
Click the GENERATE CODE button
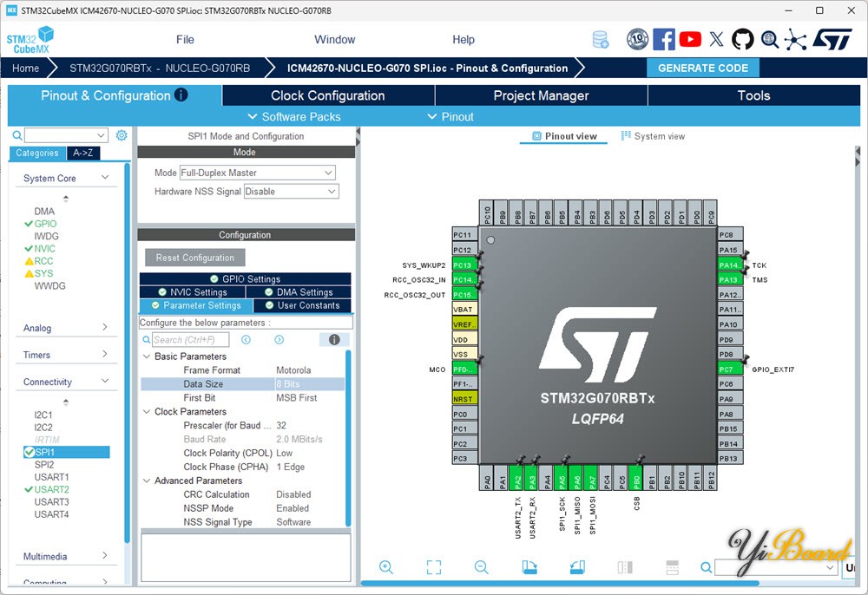pos(703,68)
